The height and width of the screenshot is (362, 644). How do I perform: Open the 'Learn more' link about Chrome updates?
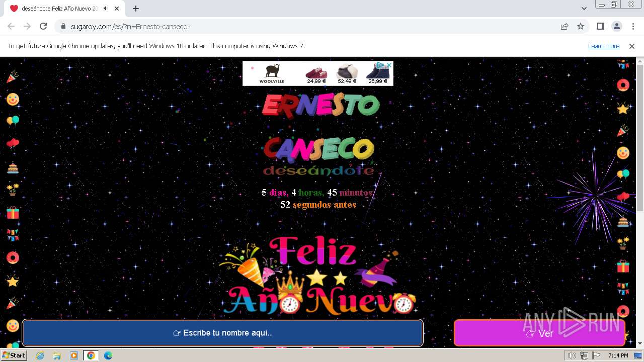click(604, 46)
